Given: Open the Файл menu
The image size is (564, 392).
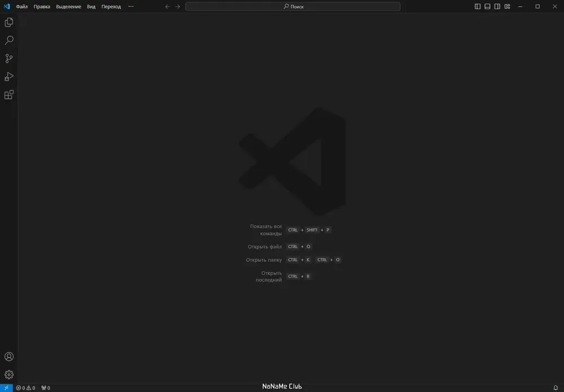Looking at the screenshot, I should tap(21, 6).
